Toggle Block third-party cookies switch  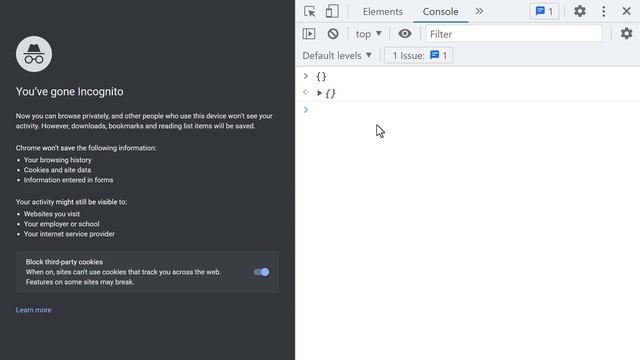261,272
